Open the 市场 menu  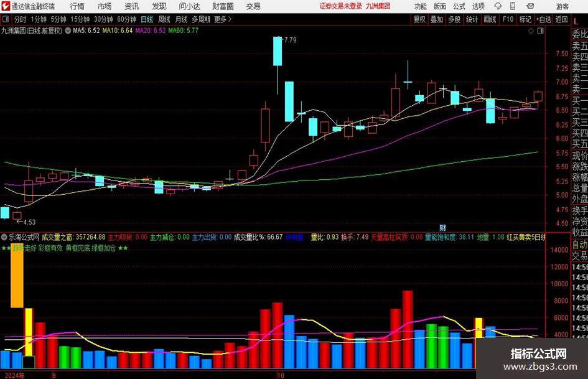pos(105,6)
